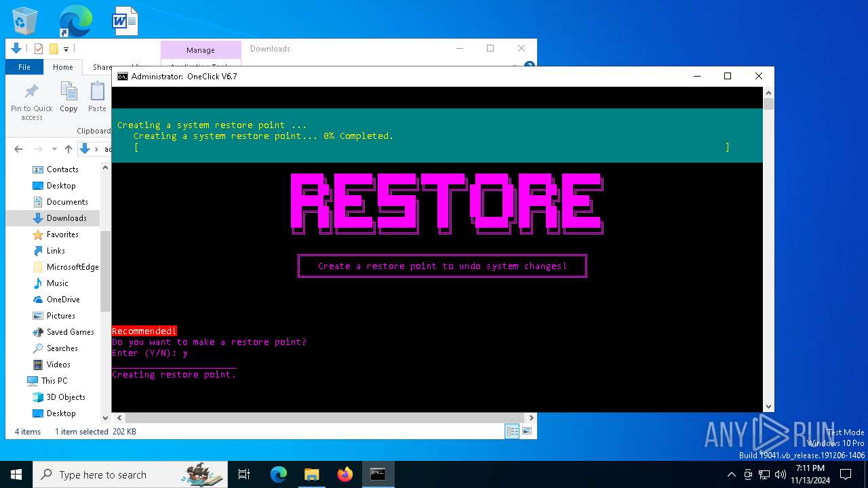The image size is (868, 488).
Task: Select This PC in navigation pane
Action: pos(54,381)
